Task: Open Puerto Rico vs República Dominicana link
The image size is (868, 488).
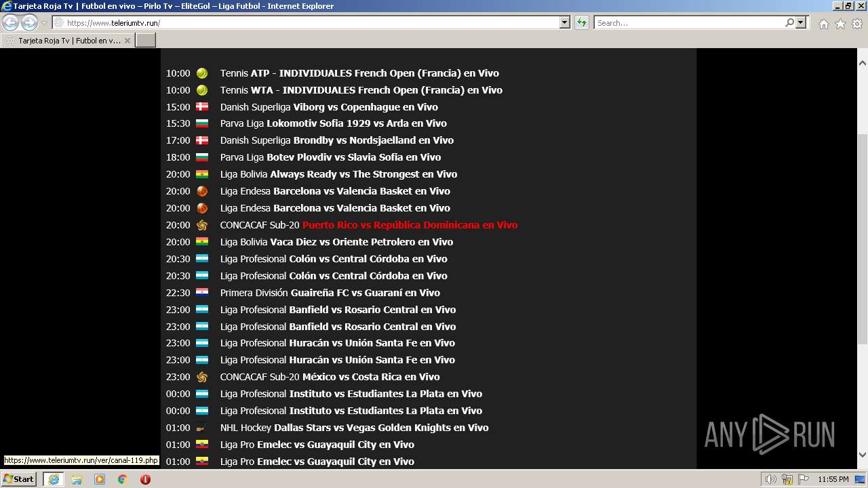Action: coord(410,225)
